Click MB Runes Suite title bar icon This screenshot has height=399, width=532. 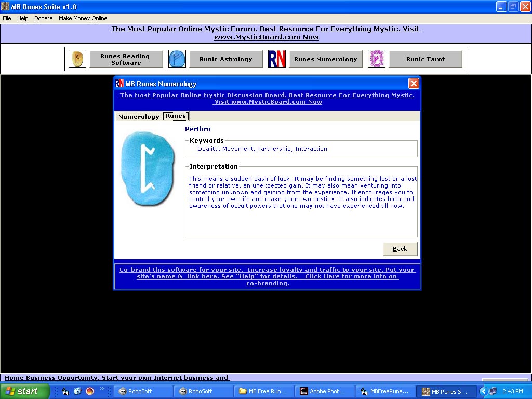[5, 6]
